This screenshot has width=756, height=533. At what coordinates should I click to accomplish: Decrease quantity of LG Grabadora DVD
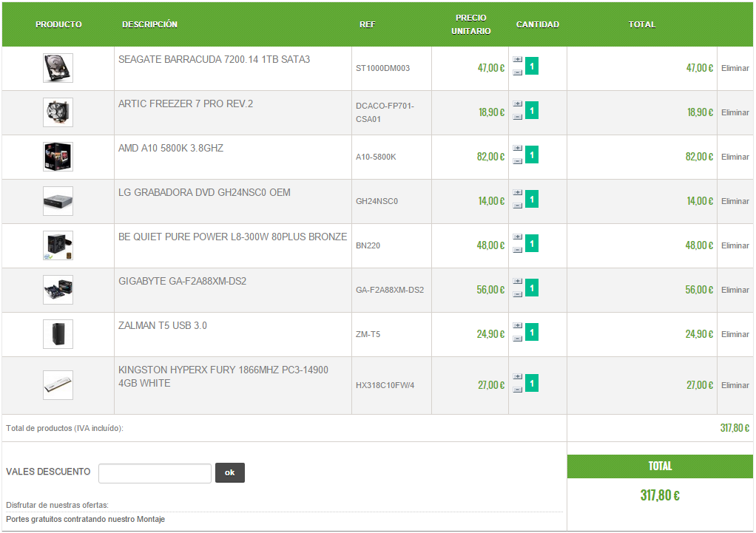517,206
